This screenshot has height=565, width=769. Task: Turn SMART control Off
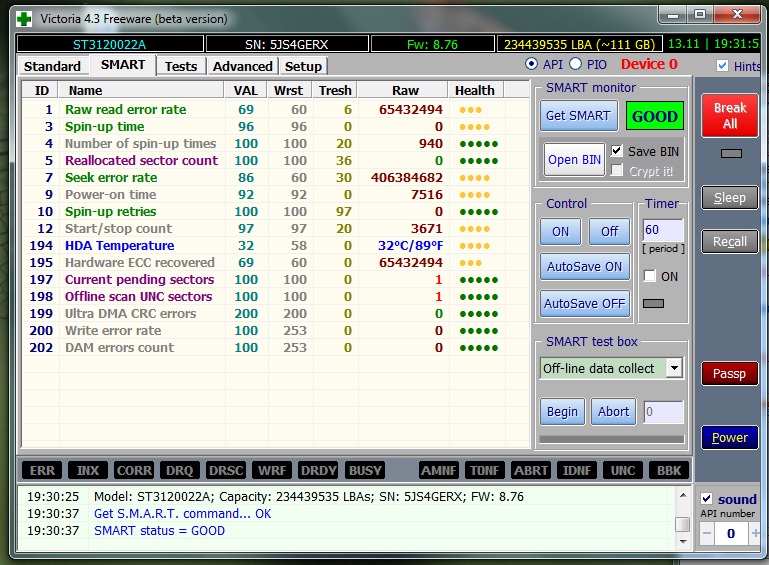coord(610,231)
